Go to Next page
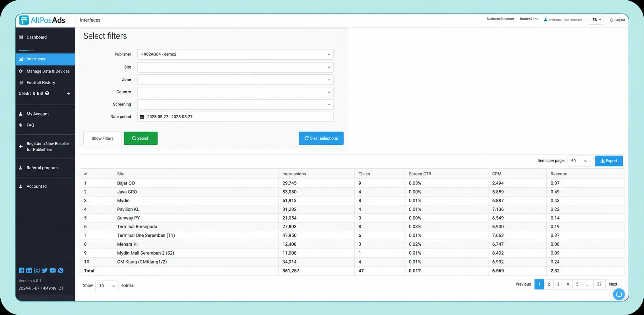 (x=613, y=284)
